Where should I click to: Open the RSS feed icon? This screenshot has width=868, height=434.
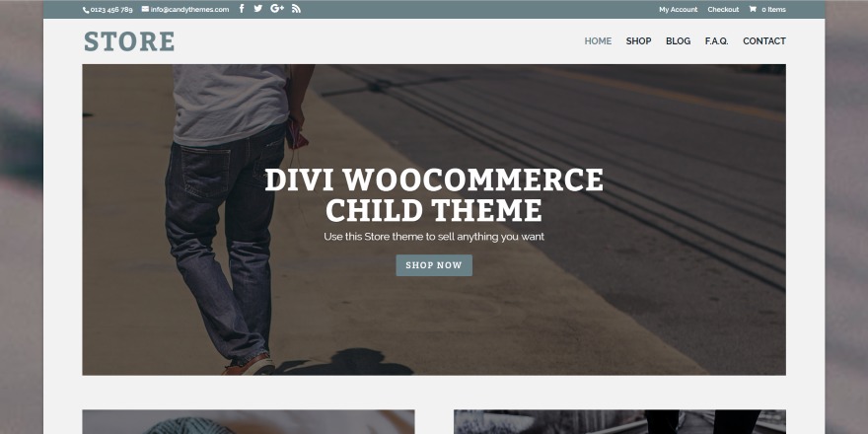(x=296, y=8)
